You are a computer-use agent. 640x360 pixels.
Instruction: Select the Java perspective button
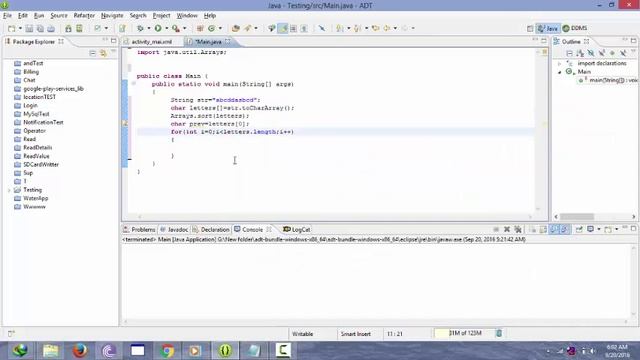[548, 28]
